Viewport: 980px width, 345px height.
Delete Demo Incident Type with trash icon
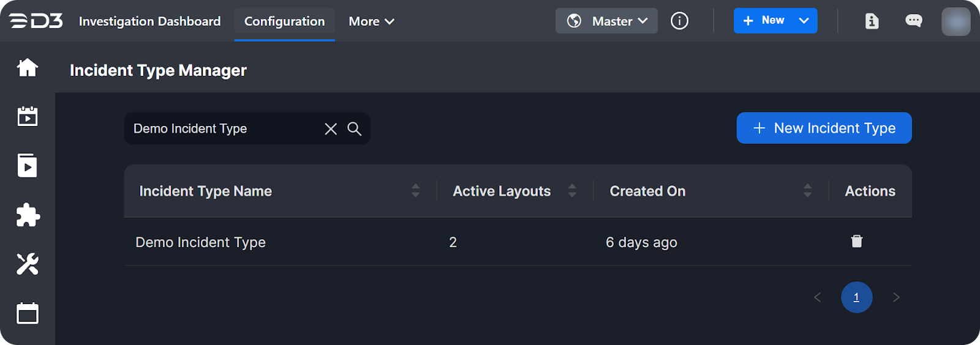coord(857,242)
